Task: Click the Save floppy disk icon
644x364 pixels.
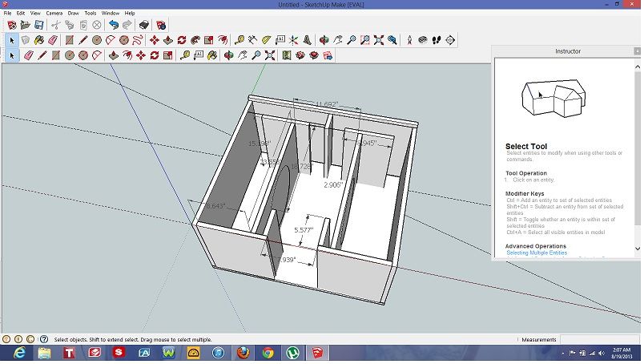Action: (38, 25)
